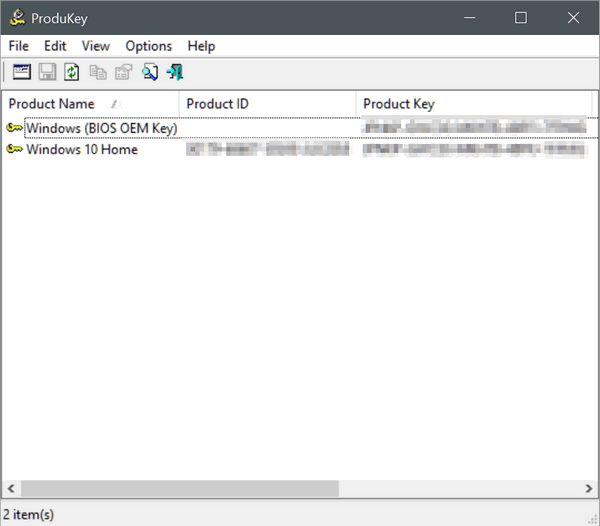Click the horizontal scrollbar right arrow
Screen dimensions: 600x526
589,489
